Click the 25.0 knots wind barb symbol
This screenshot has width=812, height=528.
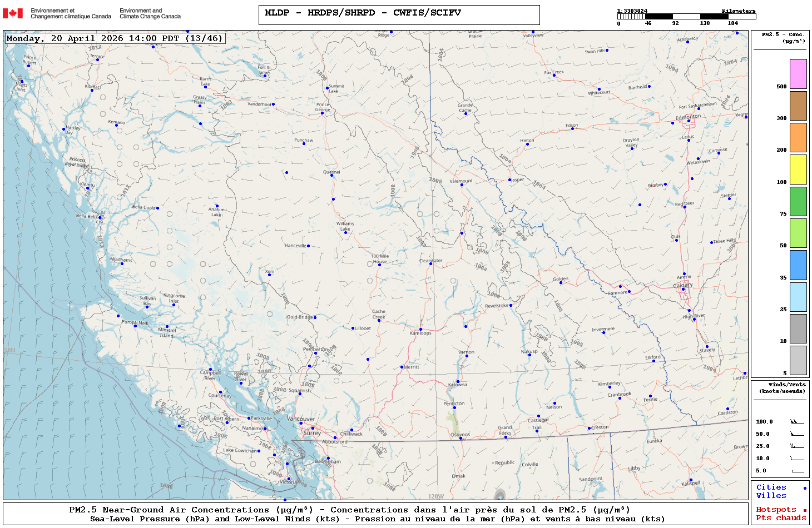point(796,446)
